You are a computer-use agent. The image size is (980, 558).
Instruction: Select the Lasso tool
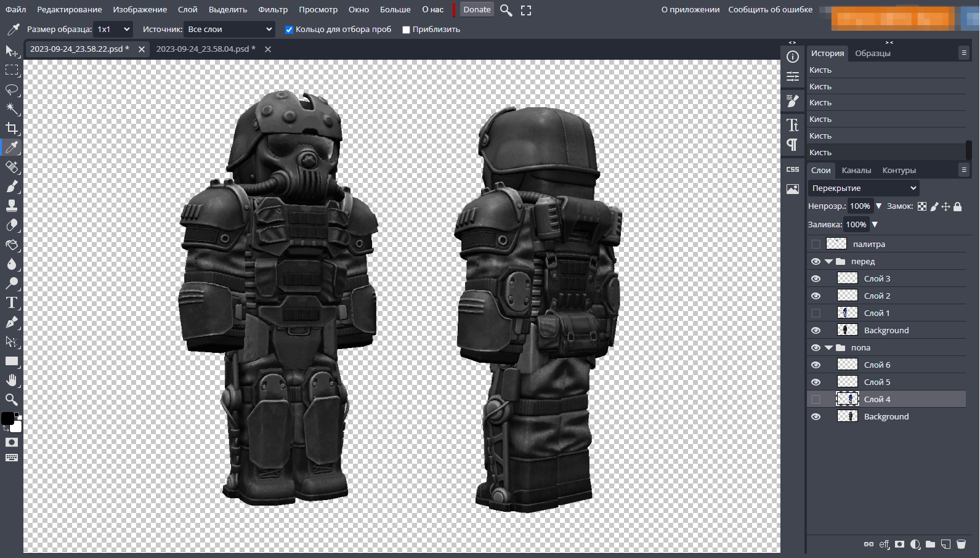12,90
